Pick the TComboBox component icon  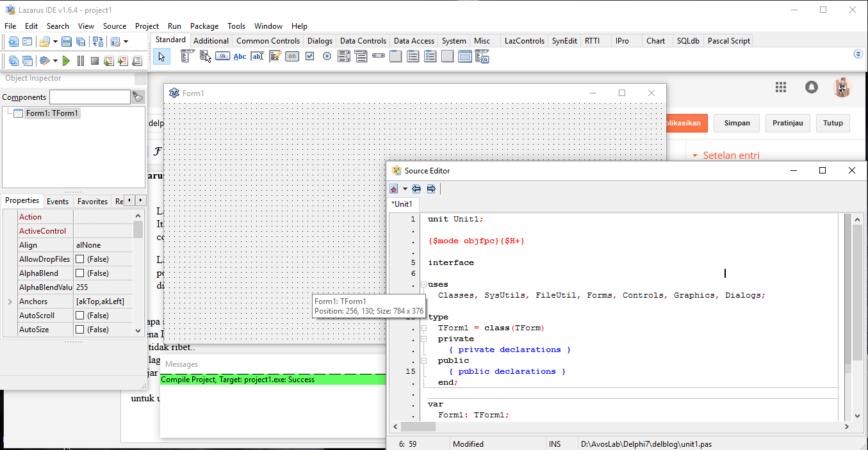point(361,56)
